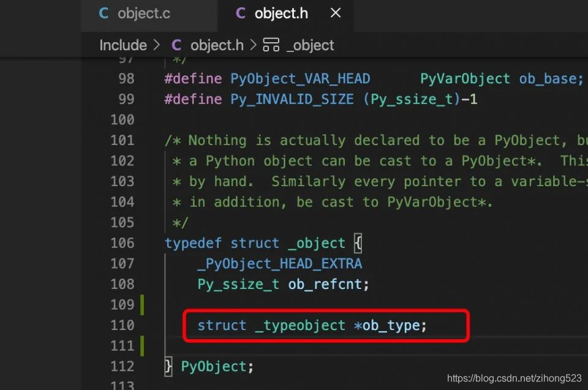The image size is (588, 390).
Task: Click the PyObject typedef name on line 112
Action: (214, 366)
